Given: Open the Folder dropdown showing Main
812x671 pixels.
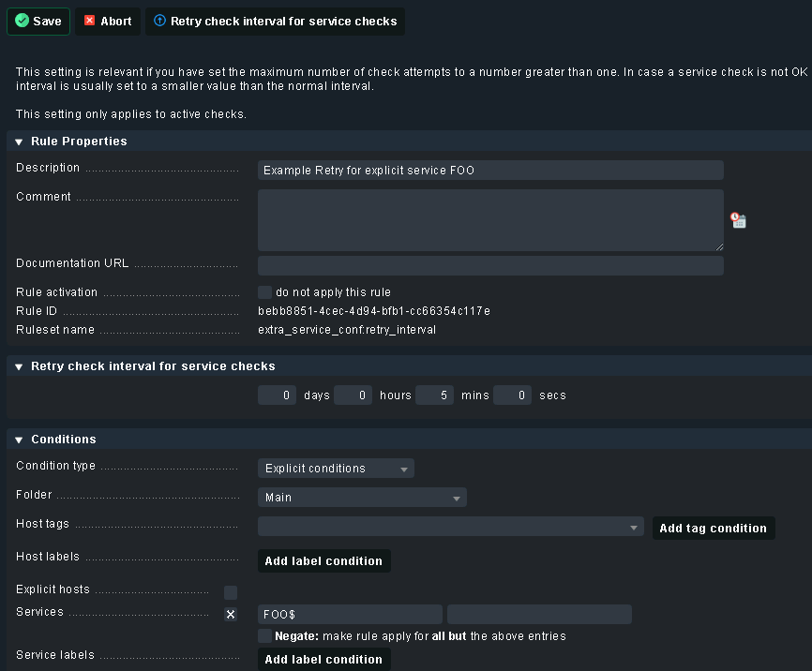Looking at the screenshot, I should tap(362, 498).
